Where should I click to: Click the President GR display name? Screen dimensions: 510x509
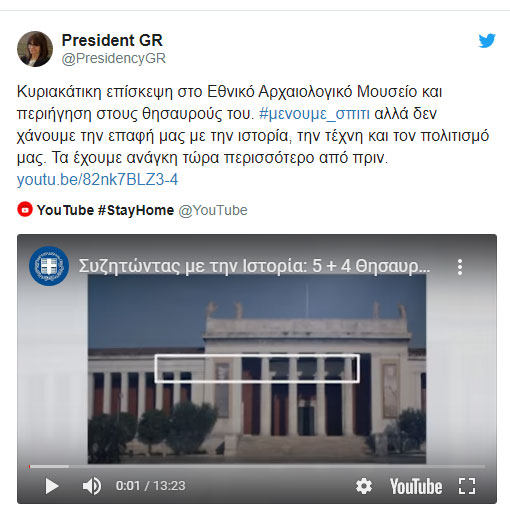tap(112, 40)
